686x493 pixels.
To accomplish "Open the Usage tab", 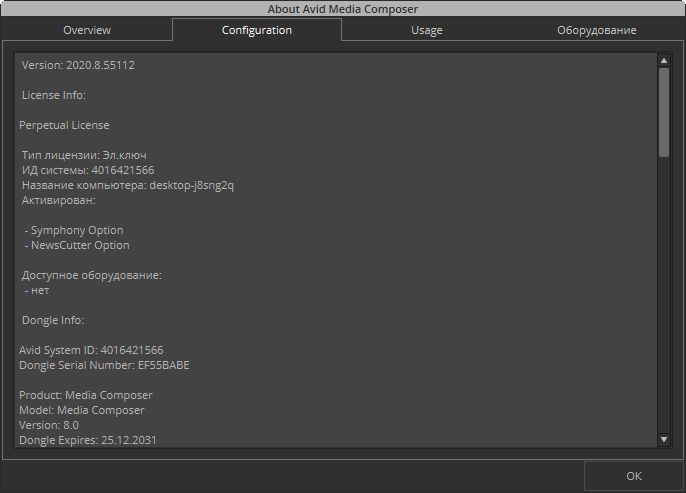I will pos(426,30).
